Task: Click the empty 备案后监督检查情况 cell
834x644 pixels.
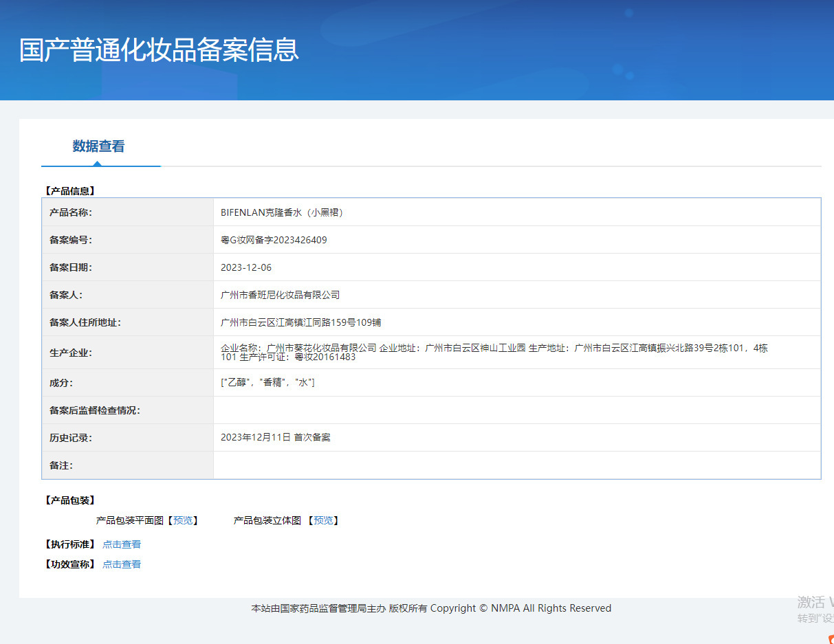Action: [516, 410]
